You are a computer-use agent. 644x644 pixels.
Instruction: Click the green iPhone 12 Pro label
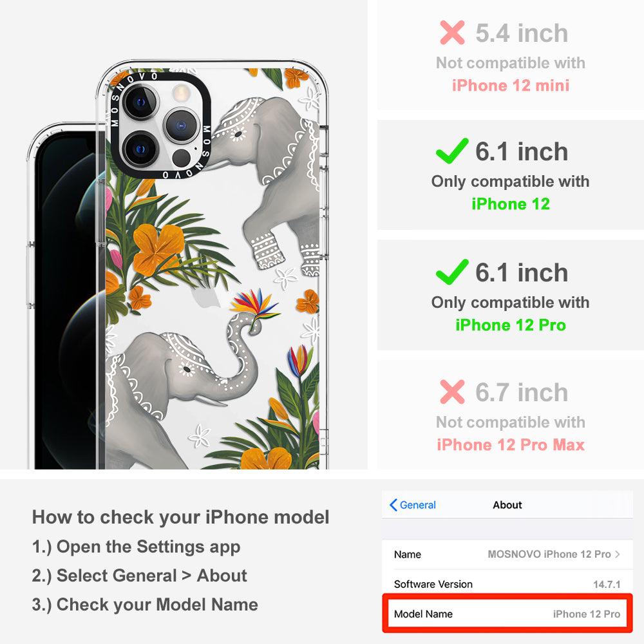tap(511, 325)
